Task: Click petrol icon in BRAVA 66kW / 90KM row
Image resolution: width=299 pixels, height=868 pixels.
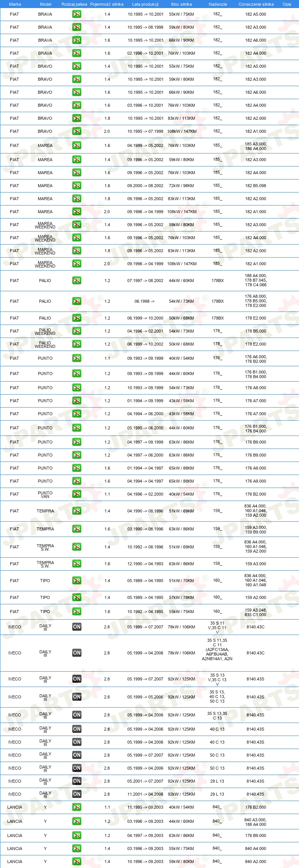Action: [76, 40]
